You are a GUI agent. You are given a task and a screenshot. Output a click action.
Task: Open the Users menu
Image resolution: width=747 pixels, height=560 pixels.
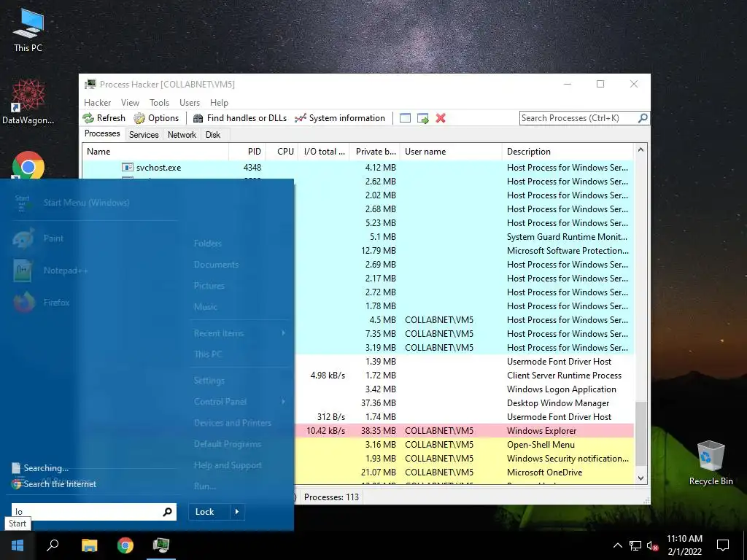(190, 103)
